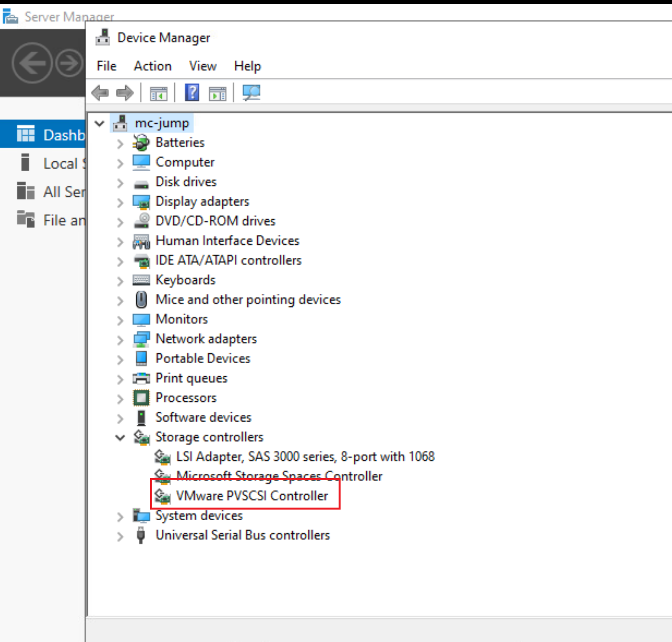Expand the Disk drives chevron
This screenshot has width=672, height=642.
[120, 183]
